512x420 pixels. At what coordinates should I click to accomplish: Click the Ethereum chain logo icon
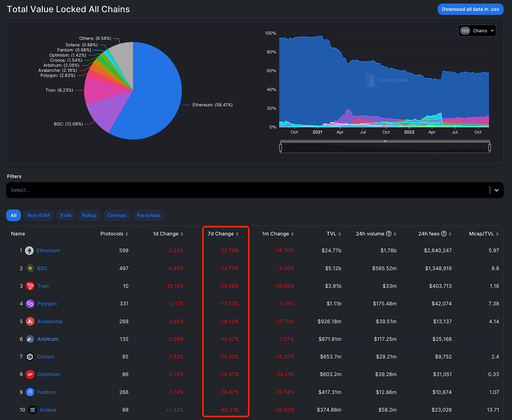point(29,251)
